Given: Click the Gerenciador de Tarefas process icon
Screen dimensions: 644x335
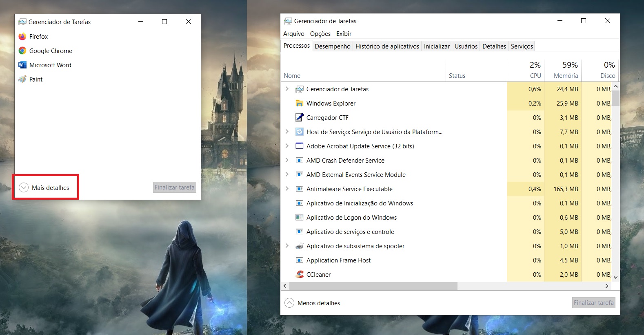Looking at the screenshot, I should pyautogui.click(x=300, y=89).
